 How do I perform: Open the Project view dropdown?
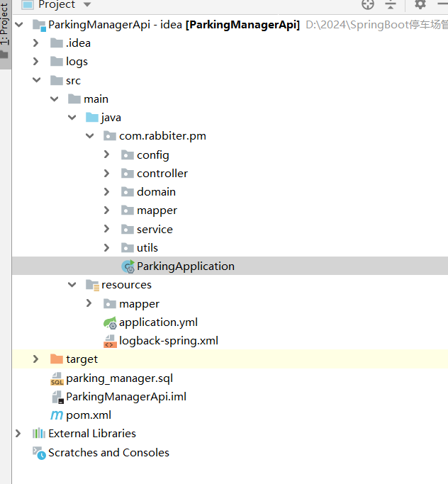point(87,5)
